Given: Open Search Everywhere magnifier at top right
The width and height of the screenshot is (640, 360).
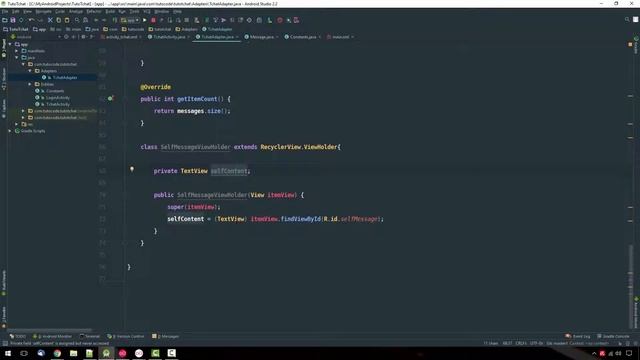Looking at the screenshot, I should tap(627, 20).
